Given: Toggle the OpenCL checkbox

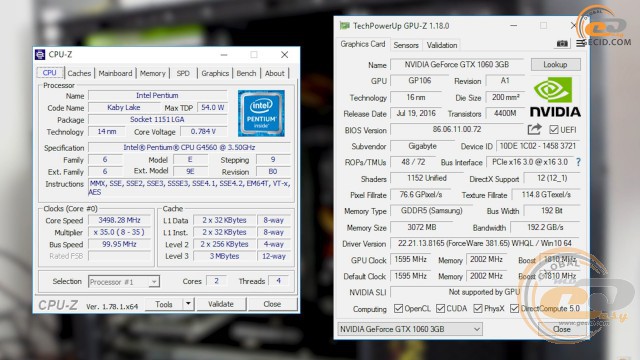Looking at the screenshot, I should [398, 309].
